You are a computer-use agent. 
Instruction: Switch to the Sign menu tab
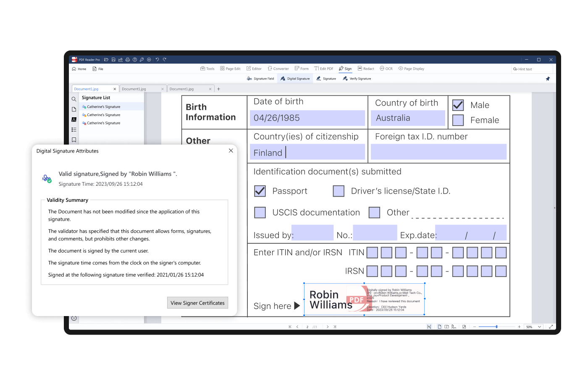coord(345,69)
